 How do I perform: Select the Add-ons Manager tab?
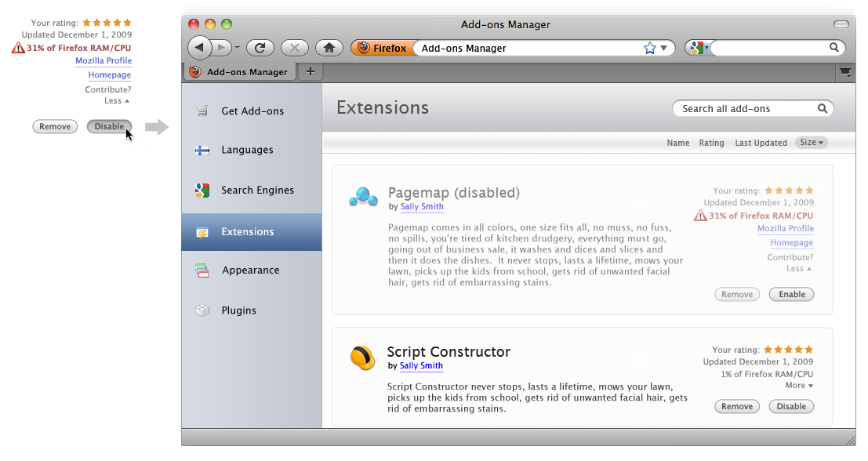240,72
